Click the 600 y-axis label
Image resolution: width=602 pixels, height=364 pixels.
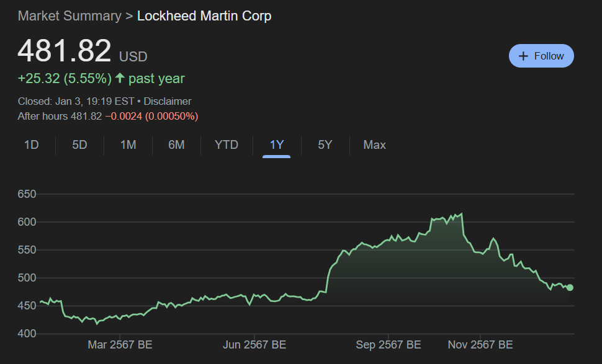point(27,222)
